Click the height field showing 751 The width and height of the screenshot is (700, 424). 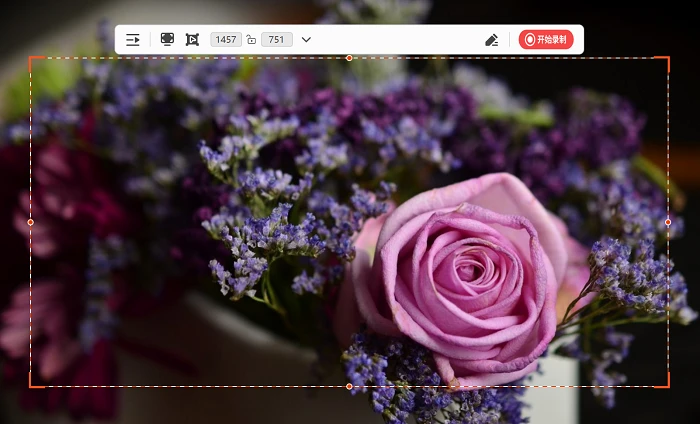tap(277, 40)
